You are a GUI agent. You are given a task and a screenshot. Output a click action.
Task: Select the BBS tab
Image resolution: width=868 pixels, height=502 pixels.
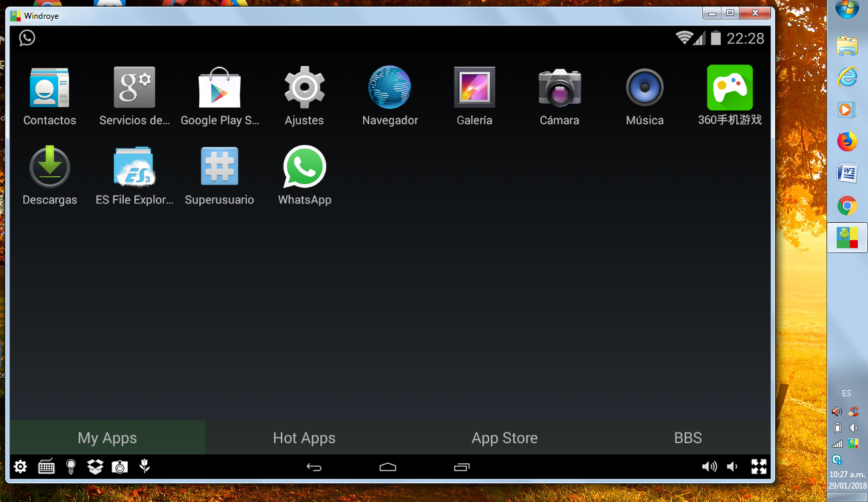(688, 438)
